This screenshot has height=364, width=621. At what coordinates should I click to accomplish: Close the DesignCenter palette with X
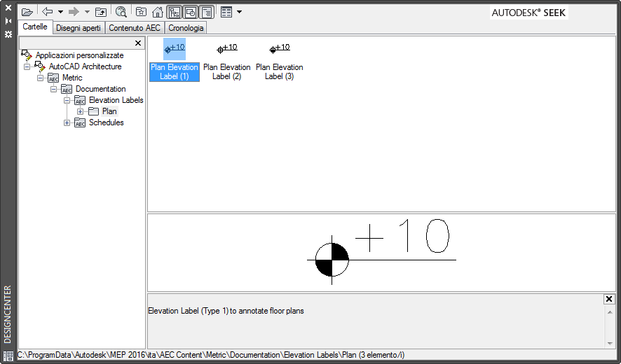tap(8, 8)
